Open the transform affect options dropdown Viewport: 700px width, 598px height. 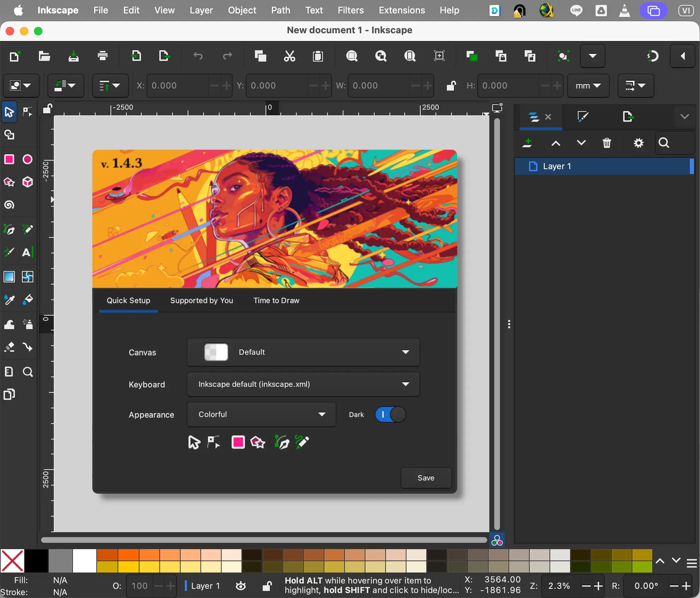636,86
